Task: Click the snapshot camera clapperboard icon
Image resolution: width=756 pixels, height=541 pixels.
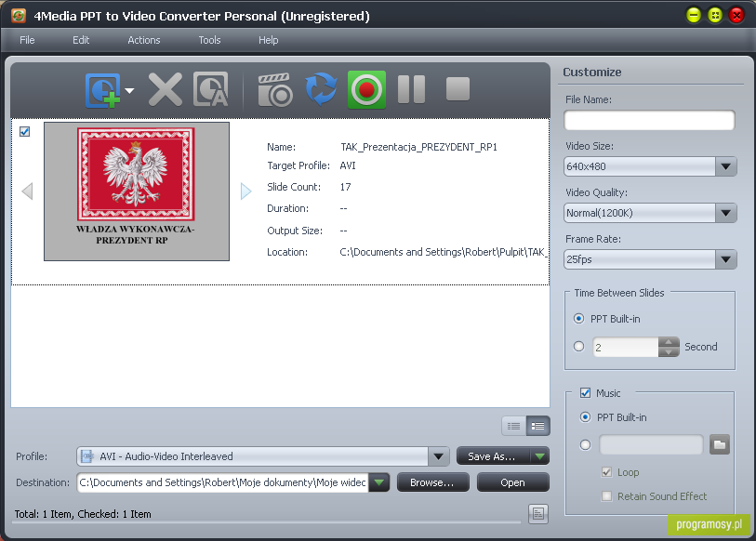Action: tap(275, 90)
